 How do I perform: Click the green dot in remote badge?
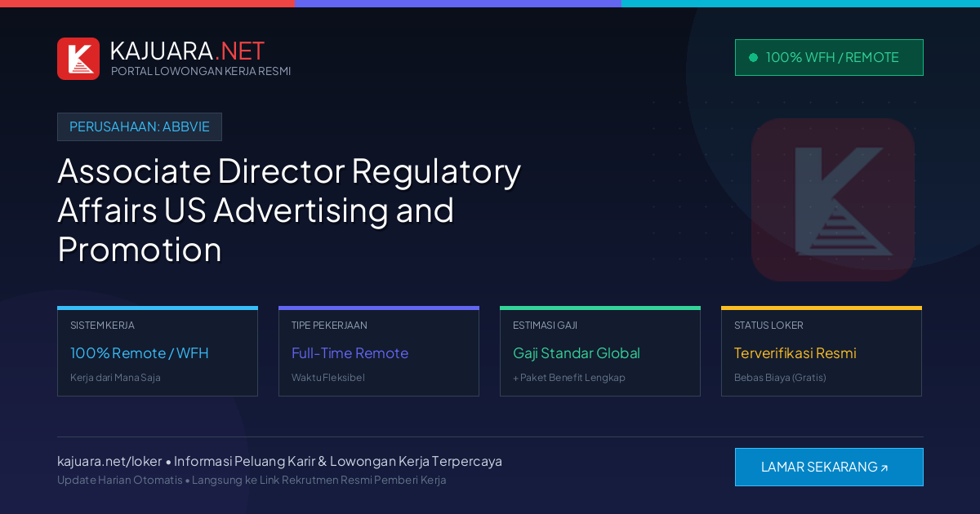pyautogui.click(x=753, y=57)
